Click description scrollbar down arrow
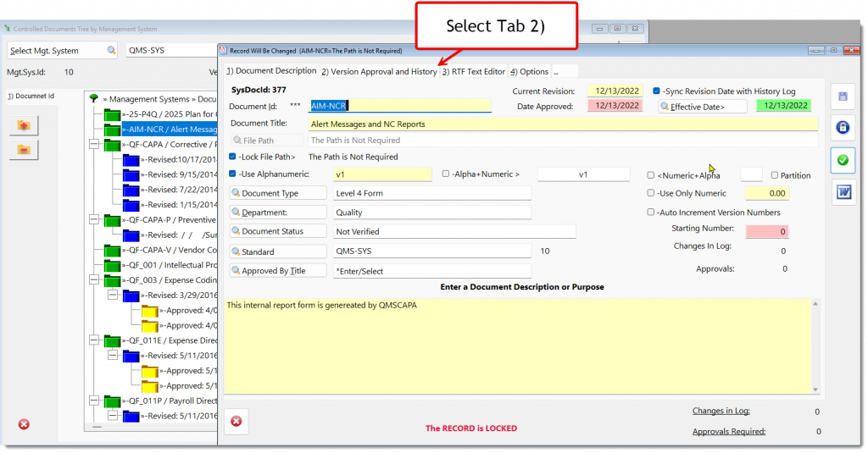Screen dimensions: 868x453 tap(815, 389)
